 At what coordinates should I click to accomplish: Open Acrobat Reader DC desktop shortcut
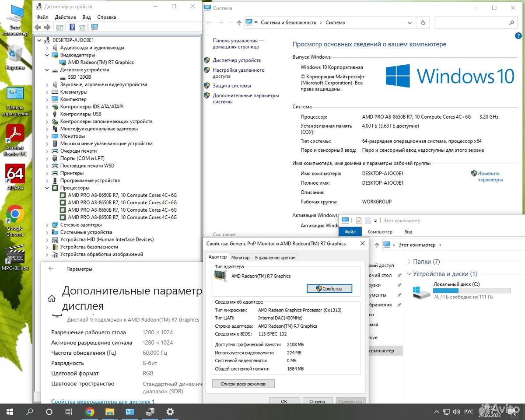coord(15,140)
